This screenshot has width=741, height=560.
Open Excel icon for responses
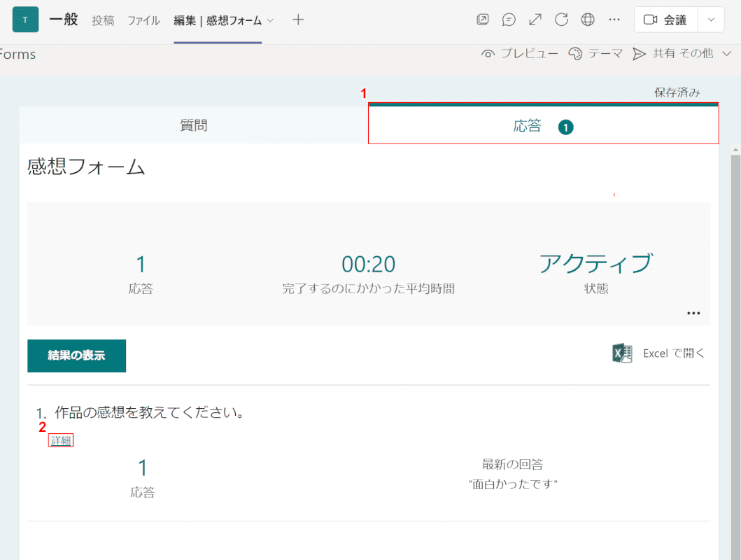[622, 353]
